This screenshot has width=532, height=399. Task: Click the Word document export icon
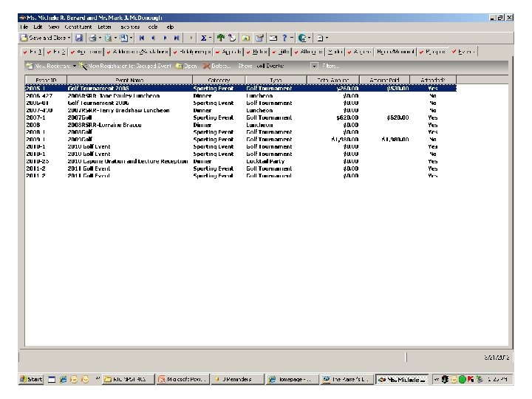point(124,38)
